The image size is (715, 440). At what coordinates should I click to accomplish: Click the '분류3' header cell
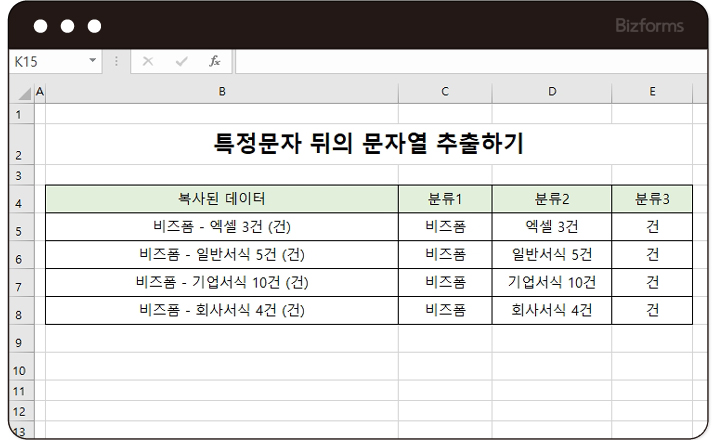pos(652,199)
